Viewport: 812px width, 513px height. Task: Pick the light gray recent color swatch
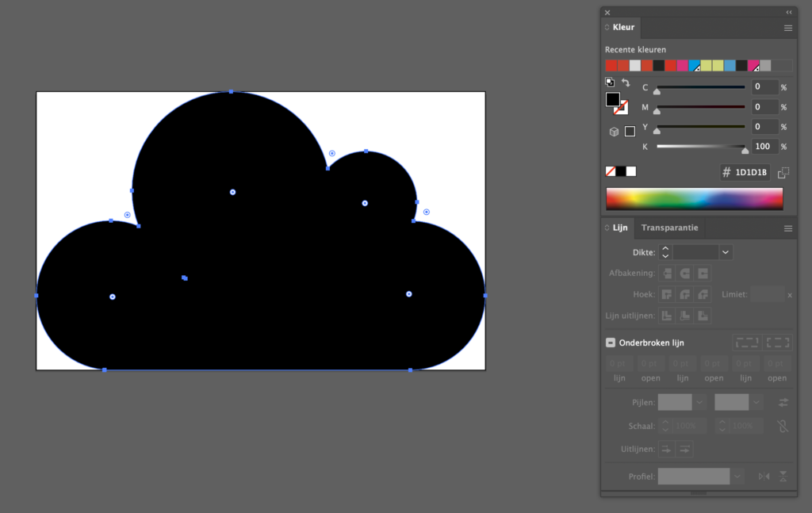click(x=635, y=66)
